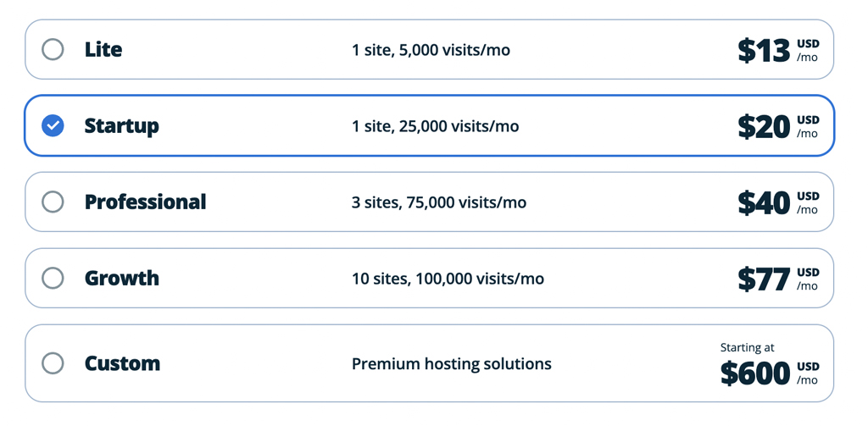Click 'Premium hosting solutions' text
Image resolution: width=868 pixels, height=426 pixels.
(x=452, y=364)
